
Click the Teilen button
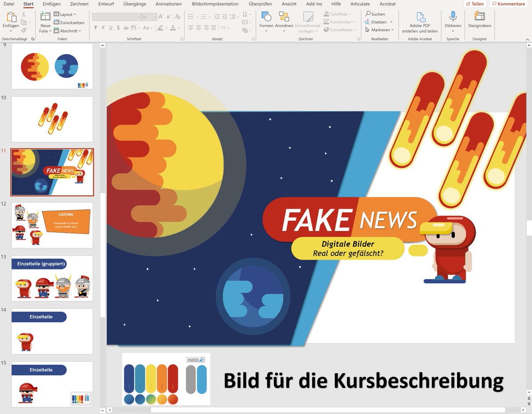[x=475, y=4]
